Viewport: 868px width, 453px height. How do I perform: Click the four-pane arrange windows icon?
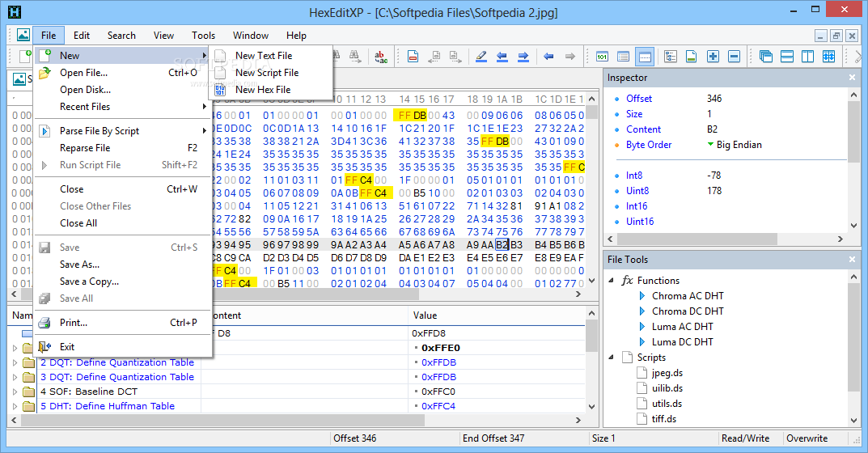pos(828,57)
